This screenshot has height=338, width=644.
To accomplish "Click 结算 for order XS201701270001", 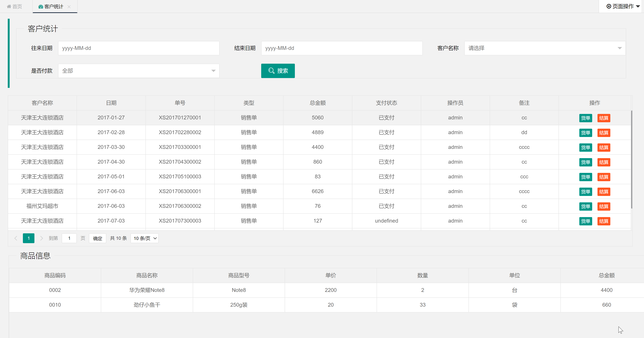I will [604, 118].
